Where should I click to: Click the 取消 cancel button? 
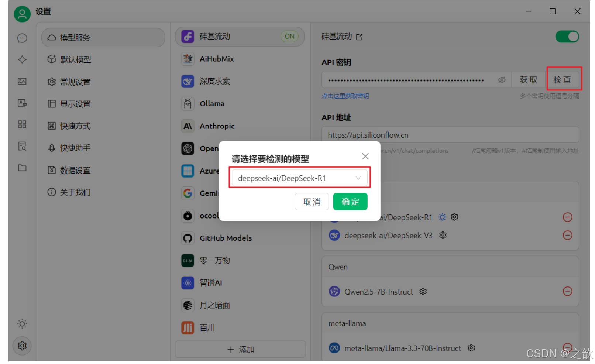pos(312,202)
